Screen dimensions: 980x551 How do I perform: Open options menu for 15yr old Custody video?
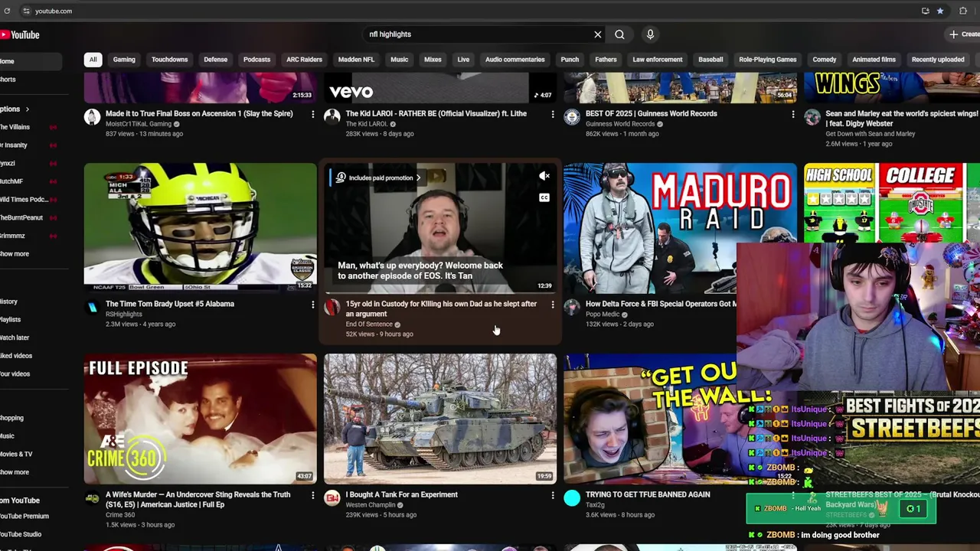pos(553,305)
